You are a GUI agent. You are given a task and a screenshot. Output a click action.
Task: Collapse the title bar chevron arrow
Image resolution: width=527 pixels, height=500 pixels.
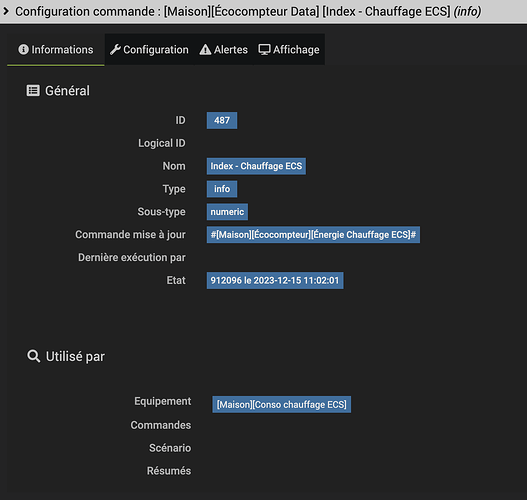(x=6, y=11)
